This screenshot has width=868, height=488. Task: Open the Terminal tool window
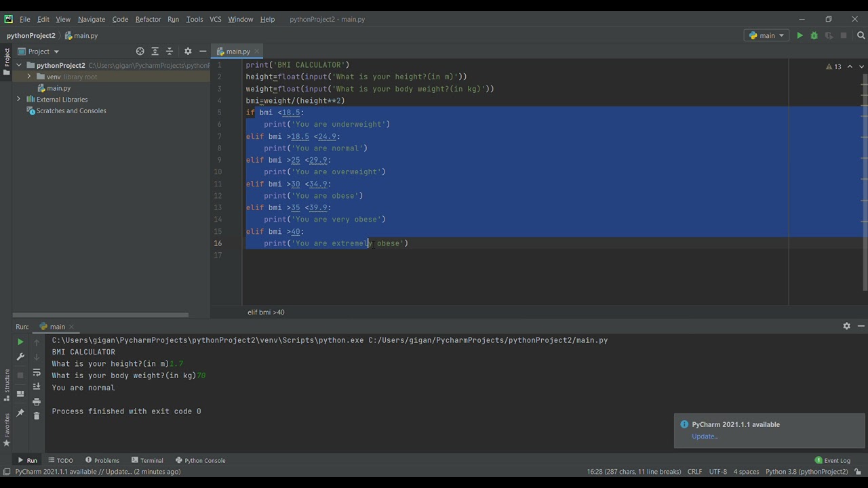pos(147,461)
